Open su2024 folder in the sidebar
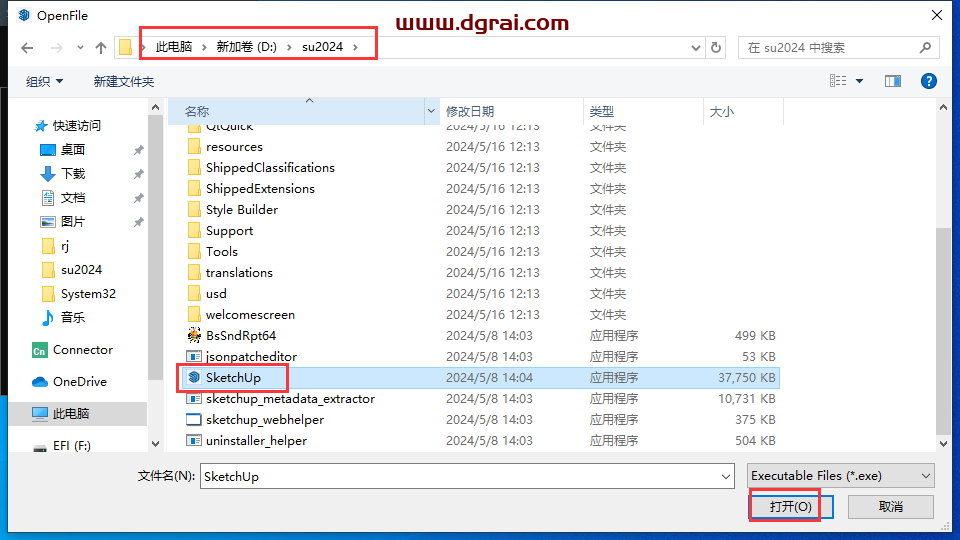The image size is (960, 540). (81, 270)
